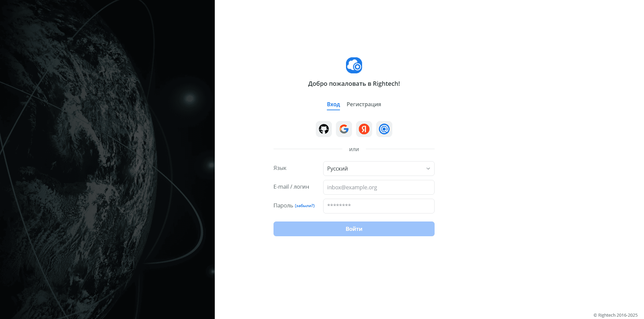Focus the password input field

(379, 206)
